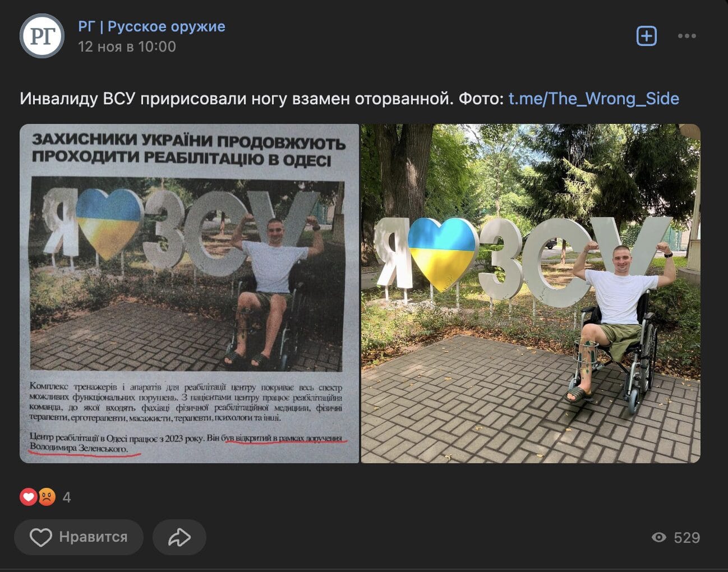
Task: Open the three-dots post options menu
Action: click(x=687, y=36)
